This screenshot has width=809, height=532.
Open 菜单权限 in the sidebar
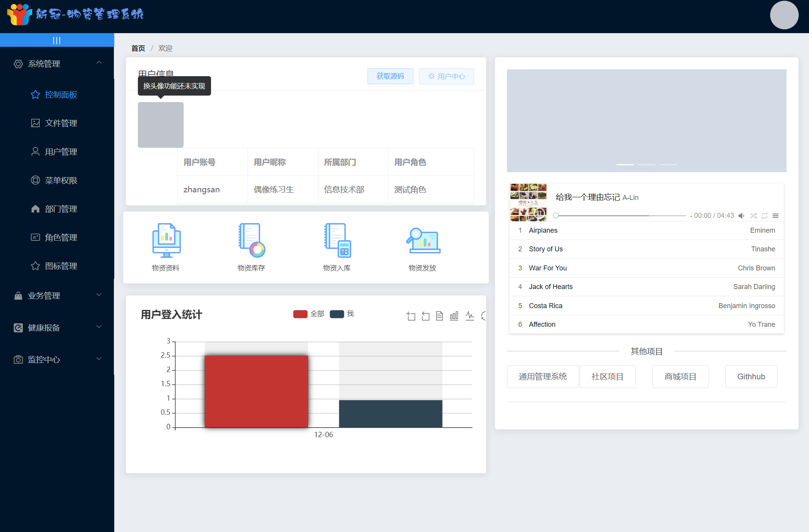tap(61, 180)
